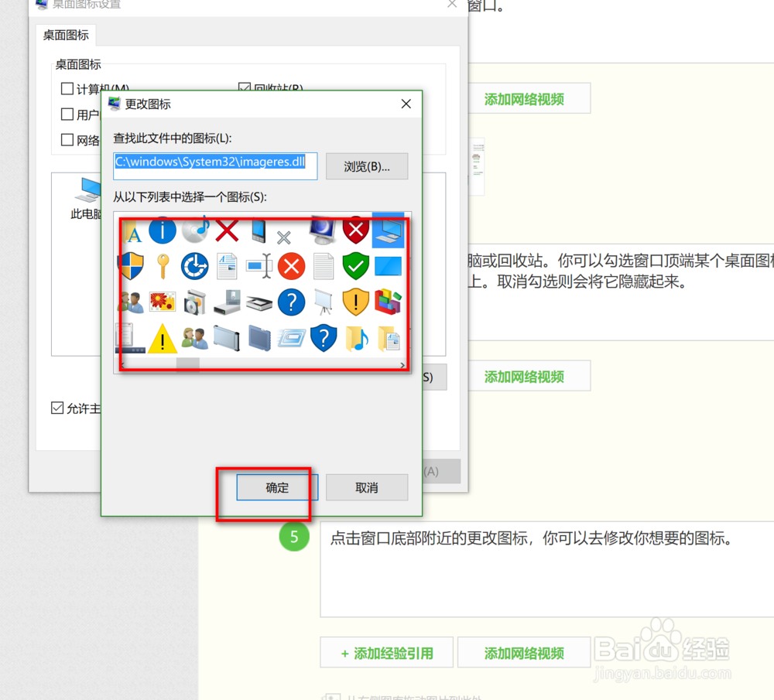Click the horizontal scrollbar below the icon list

click(188, 364)
